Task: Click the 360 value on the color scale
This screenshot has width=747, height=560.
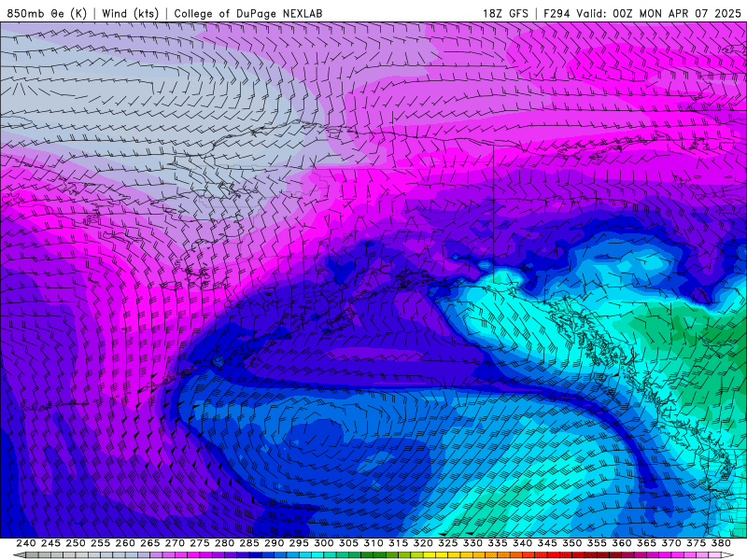Action: point(622,543)
